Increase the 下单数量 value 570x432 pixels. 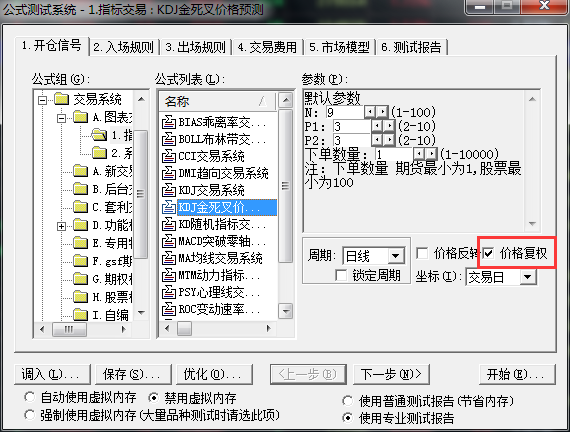[431, 154]
